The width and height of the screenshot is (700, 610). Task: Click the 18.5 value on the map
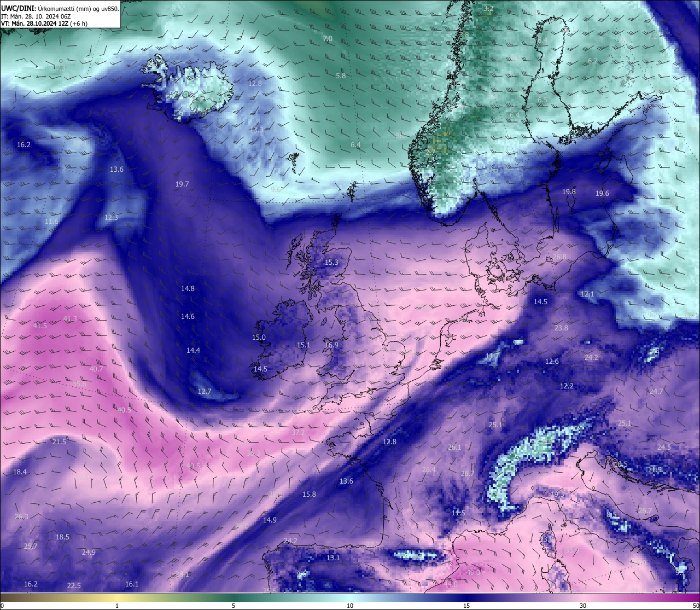pyautogui.click(x=63, y=537)
